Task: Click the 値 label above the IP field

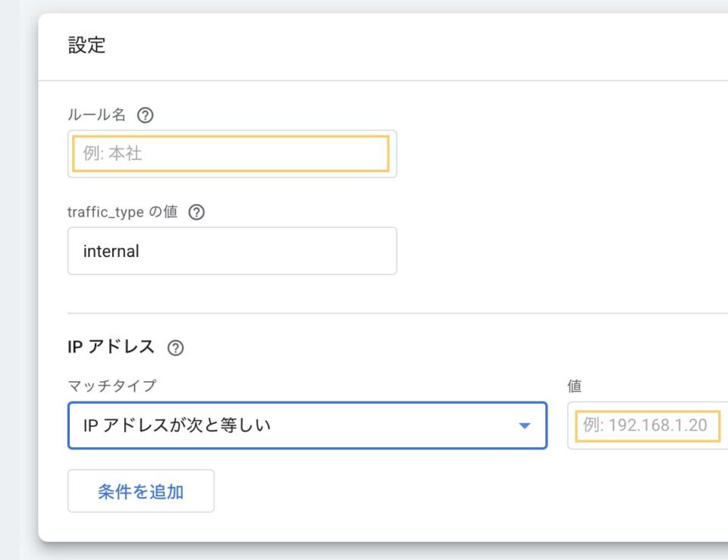Action: (x=574, y=386)
